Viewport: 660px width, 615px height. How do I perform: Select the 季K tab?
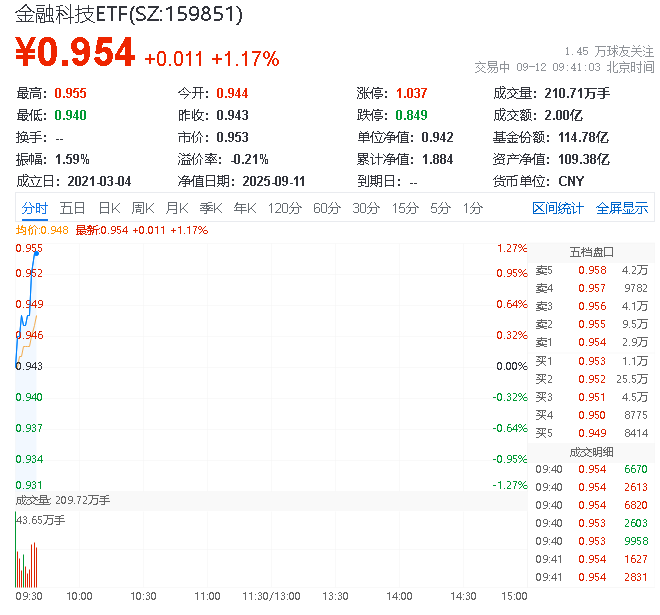click(x=211, y=208)
